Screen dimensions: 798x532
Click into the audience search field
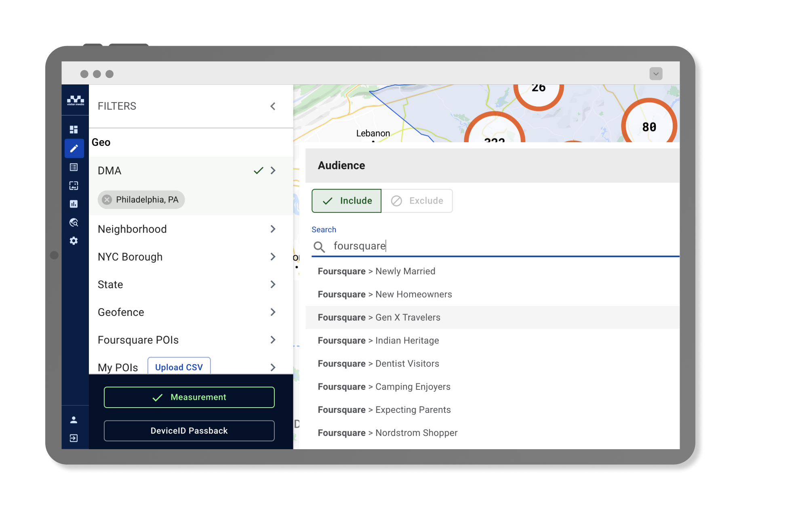coord(495,246)
